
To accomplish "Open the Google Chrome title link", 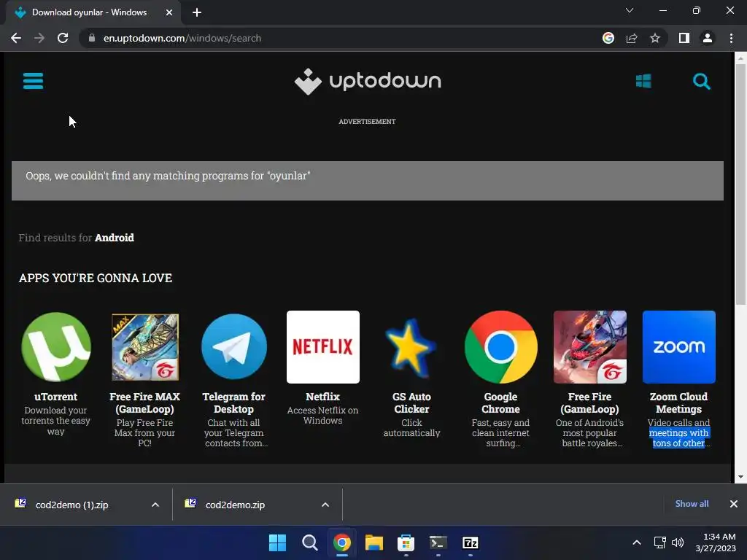I will pos(500,402).
